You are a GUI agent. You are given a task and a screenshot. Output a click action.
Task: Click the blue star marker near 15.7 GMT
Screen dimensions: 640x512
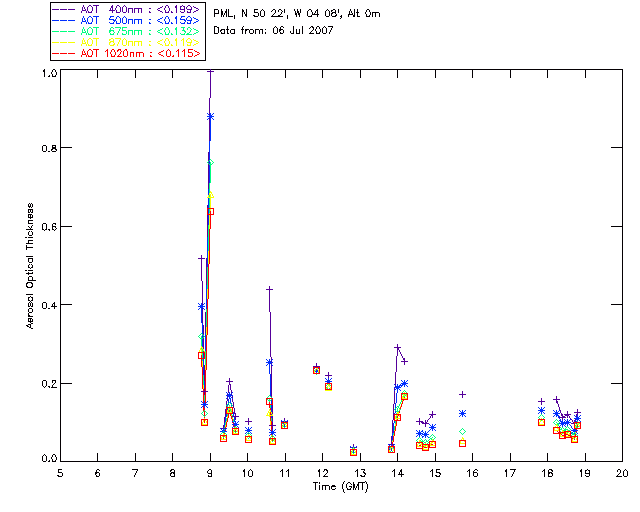(x=462, y=414)
